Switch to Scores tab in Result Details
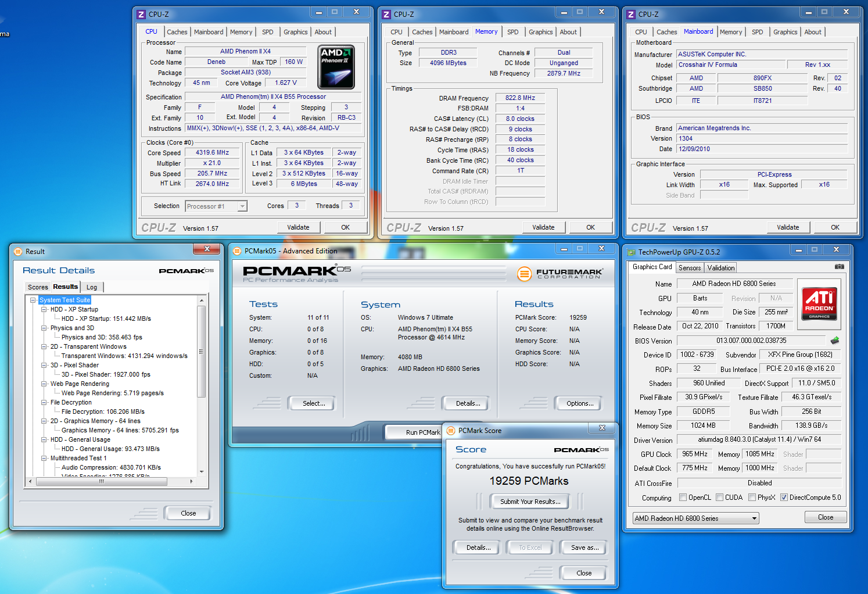The width and height of the screenshot is (868, 594). click(x=38, y=288)
